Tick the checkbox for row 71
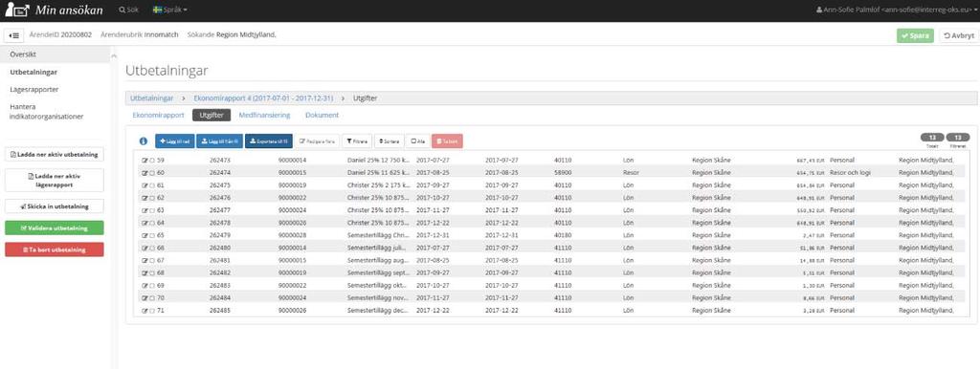 (x=152, y=311)
